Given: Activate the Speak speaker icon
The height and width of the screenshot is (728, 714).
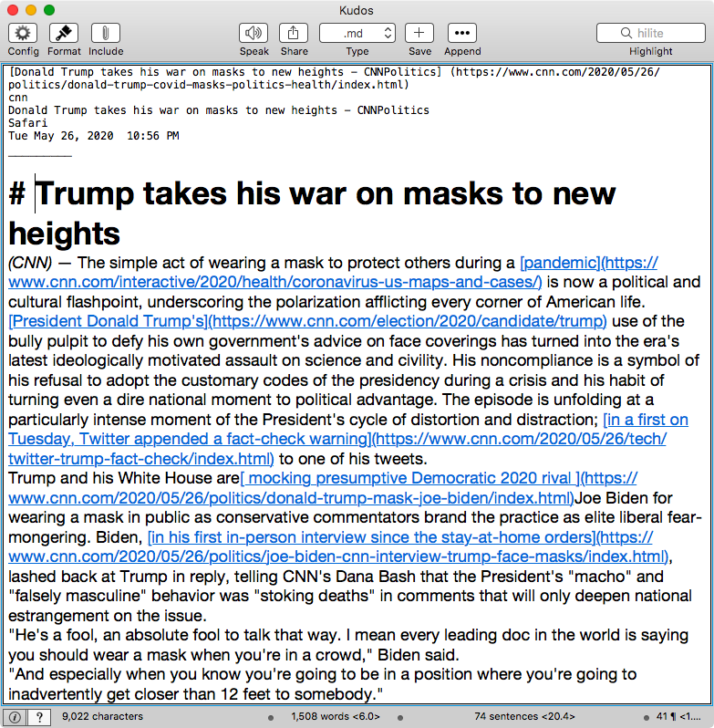Looking at the screenshot, I should (254, 33).
